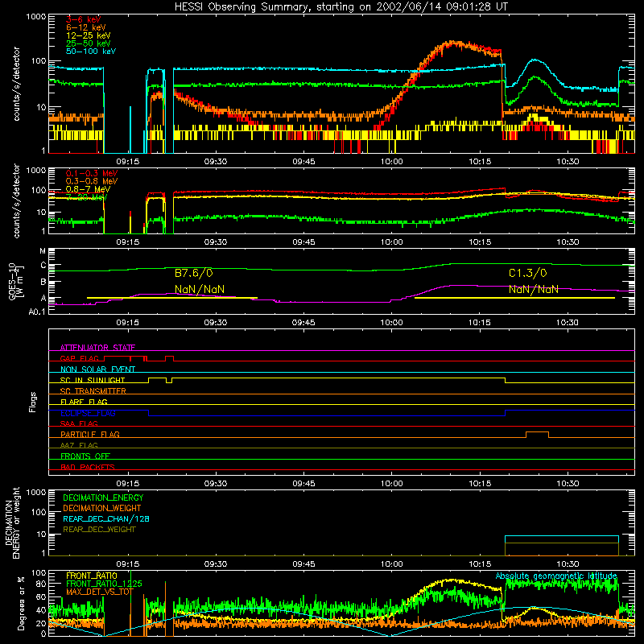Image resolution: width=644 pixels, height=644 pixels.
Task: Select the SC_TRANSMITTER flag label
Action: (93, 391)
